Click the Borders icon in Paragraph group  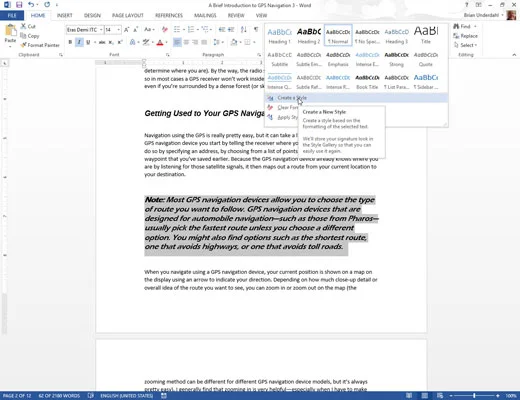(x=247, y=42)
